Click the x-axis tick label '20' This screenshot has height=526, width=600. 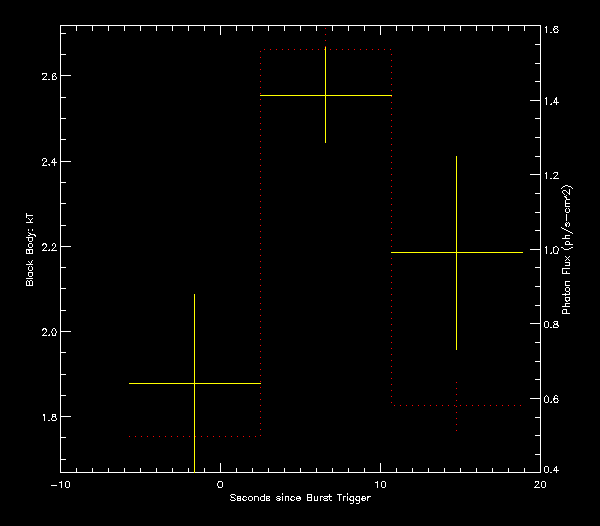[x=540, y=484]
